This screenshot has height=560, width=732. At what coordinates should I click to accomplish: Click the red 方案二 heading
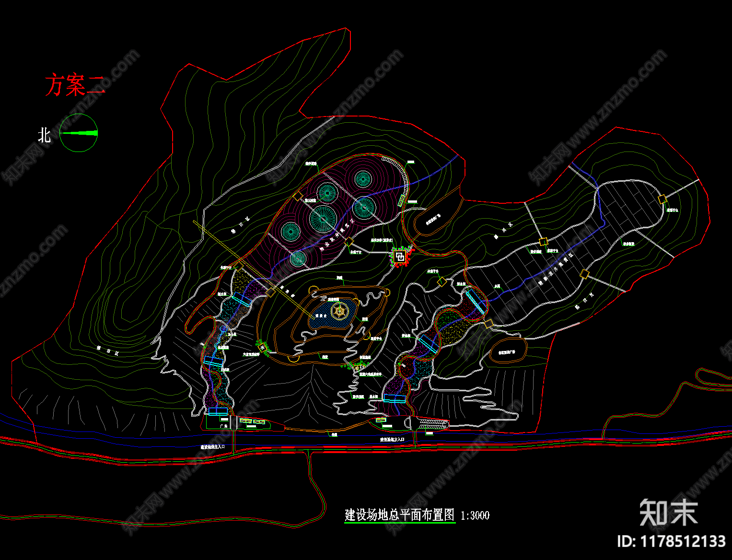click(x=75, y=85)
